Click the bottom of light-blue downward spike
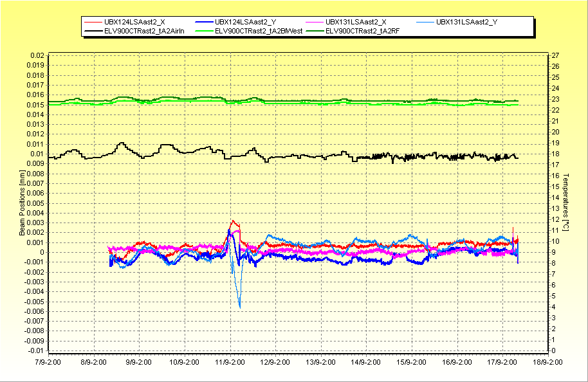 (240, 307)
